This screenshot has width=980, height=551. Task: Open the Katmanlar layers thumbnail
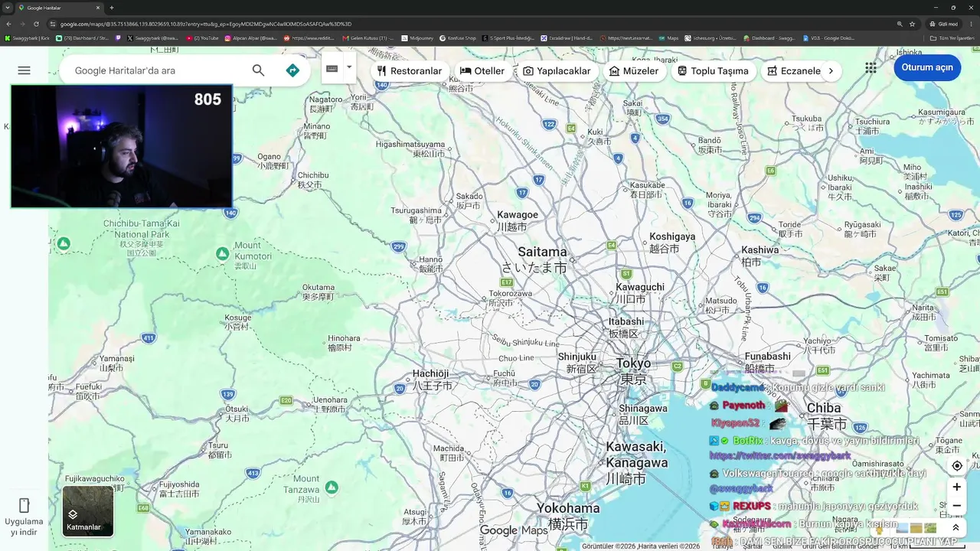(x=88, y=511)
